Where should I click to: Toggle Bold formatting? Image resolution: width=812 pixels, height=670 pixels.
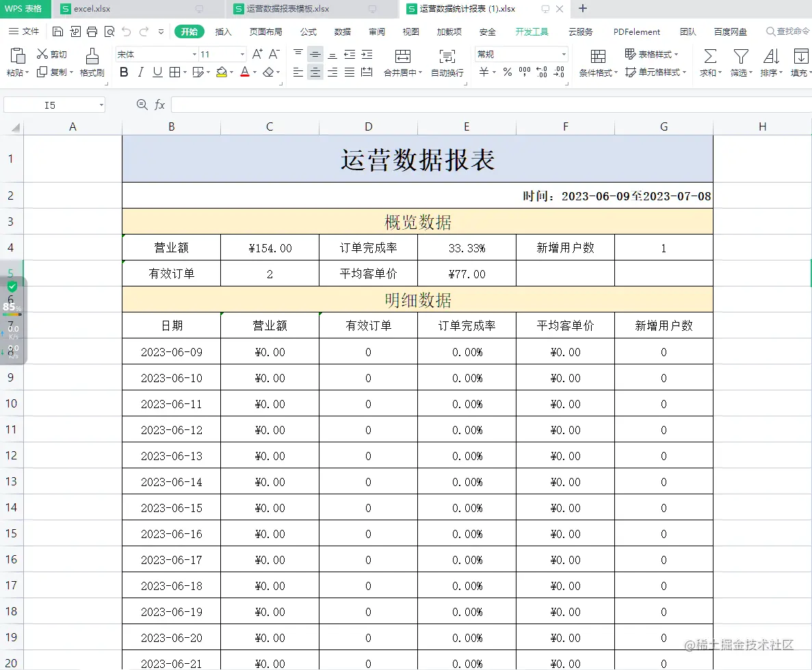pos(124,72)
